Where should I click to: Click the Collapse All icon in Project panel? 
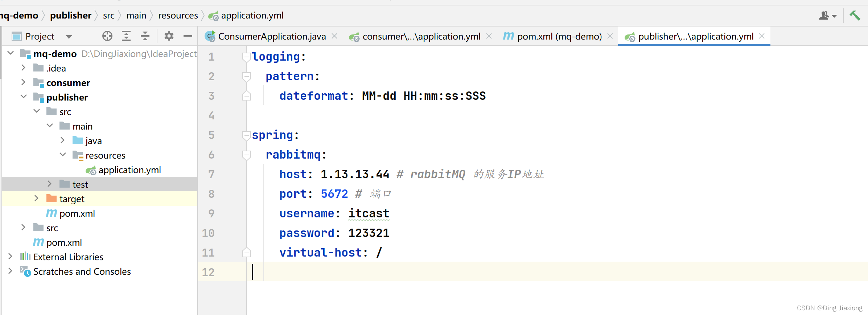click(145, 36)
